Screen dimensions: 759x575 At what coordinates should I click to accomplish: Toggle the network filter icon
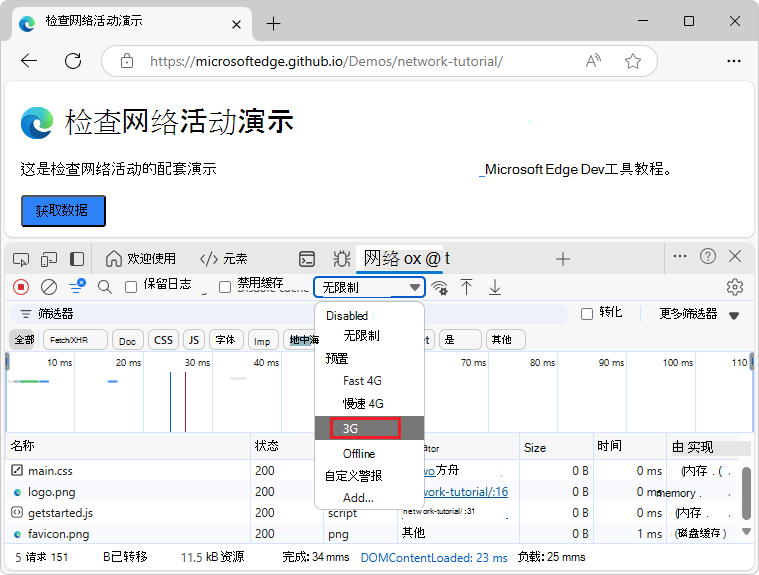[77, 286]
